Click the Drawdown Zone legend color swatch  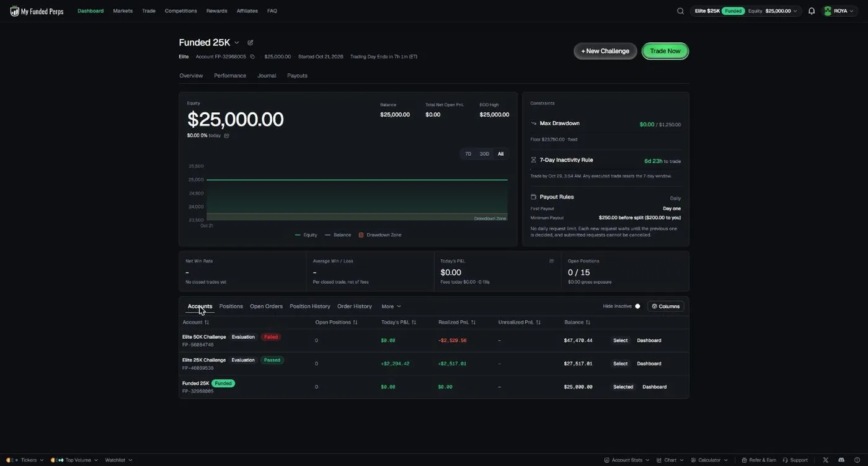[361, 235]
